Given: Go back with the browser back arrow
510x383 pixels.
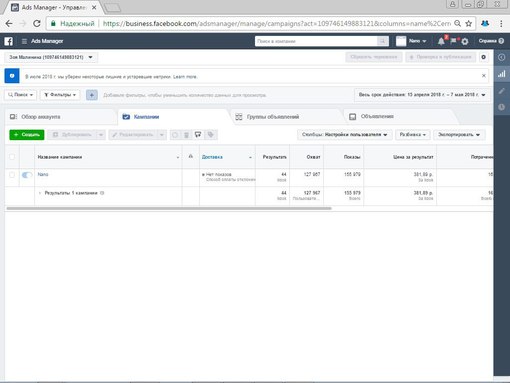Looking at the screenshot, I should pyautogui.click(x=9, y=23).
